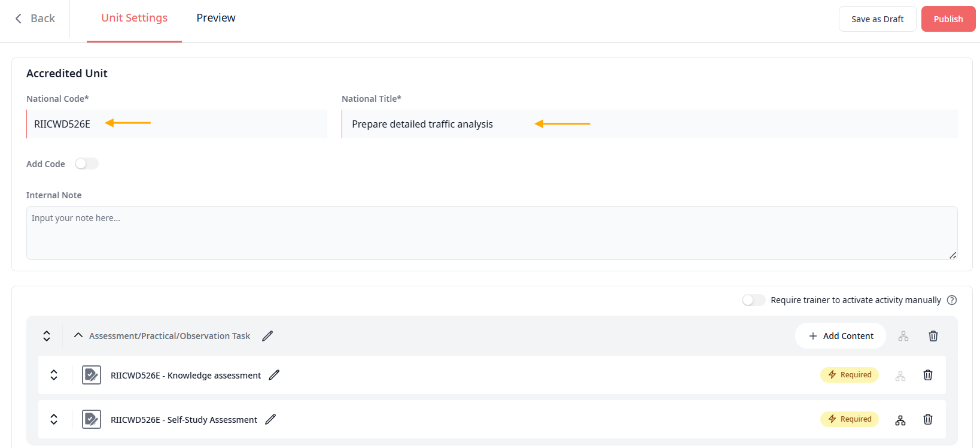This screenshot has width=980, height=448.
Task: Reorder the Assessment/Practical/Observation Task section arrows
Action: [x=47, y=336]
